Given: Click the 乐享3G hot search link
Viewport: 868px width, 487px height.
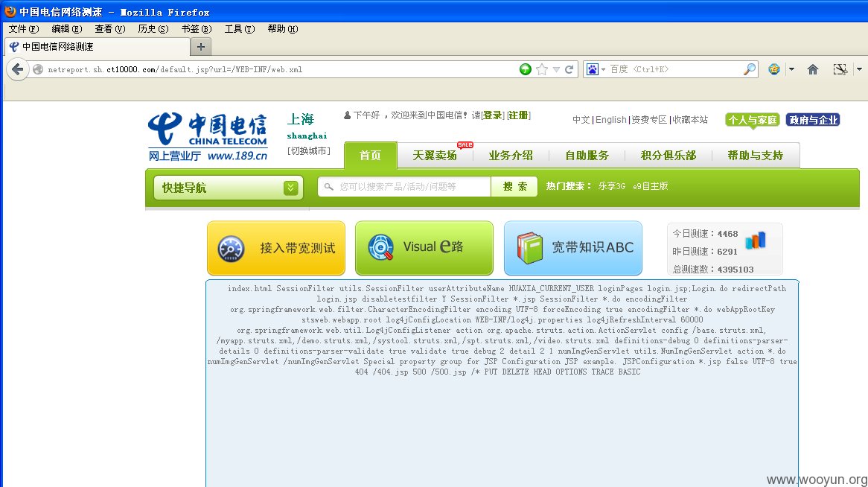Looking at the screenshot, I should click(x=612, y=186).
